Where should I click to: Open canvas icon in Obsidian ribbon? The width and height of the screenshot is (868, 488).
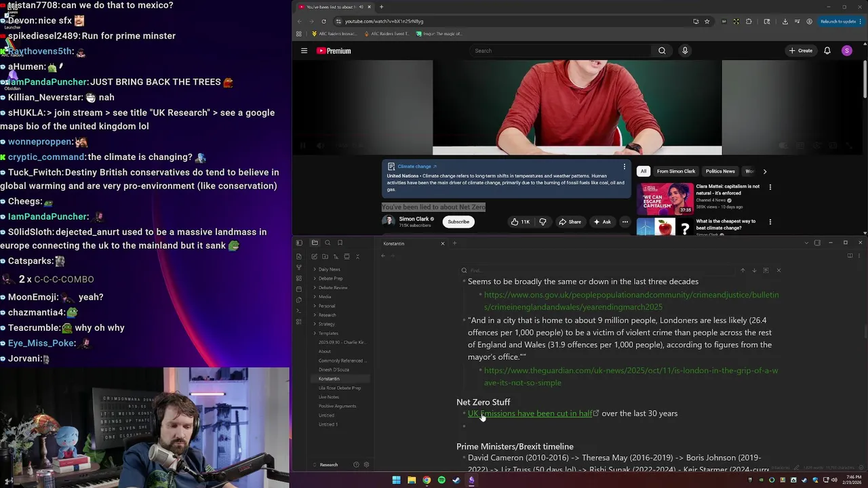coord(299,278)
